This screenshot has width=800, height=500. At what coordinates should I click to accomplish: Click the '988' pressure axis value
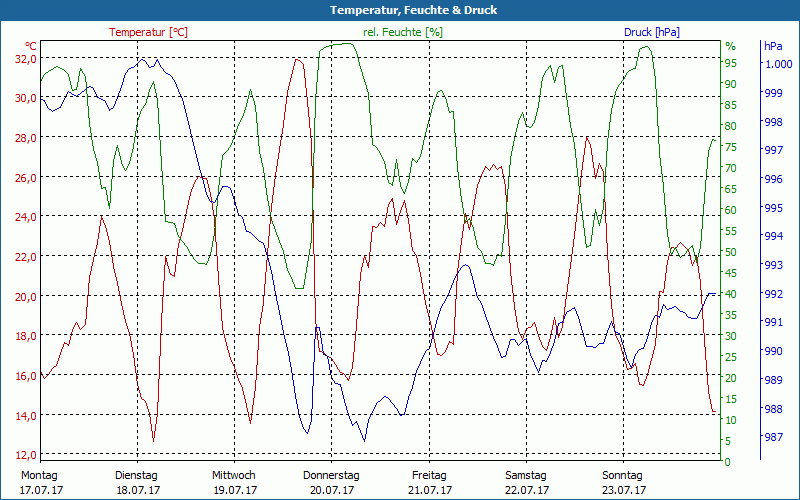click(x=773, y=409)
